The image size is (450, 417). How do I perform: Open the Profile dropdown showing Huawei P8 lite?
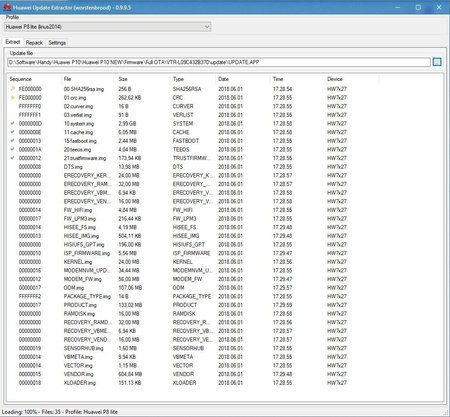tap(108, 27)
